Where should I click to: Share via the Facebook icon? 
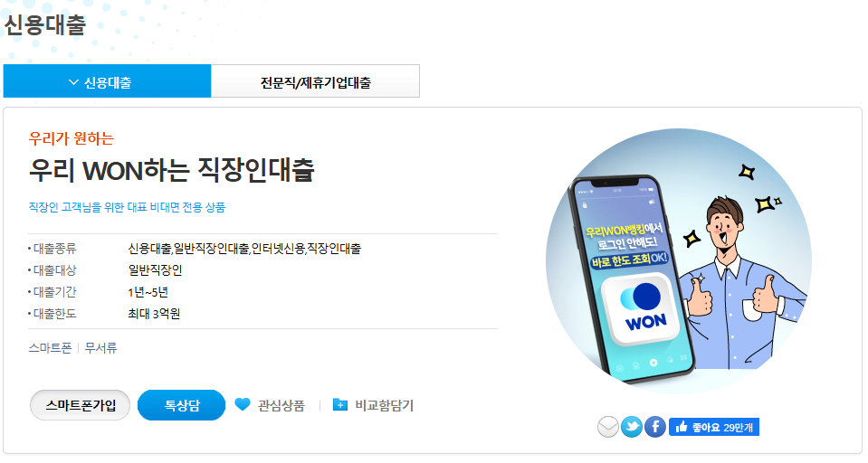pyautogui.click(x=655, y=427)
